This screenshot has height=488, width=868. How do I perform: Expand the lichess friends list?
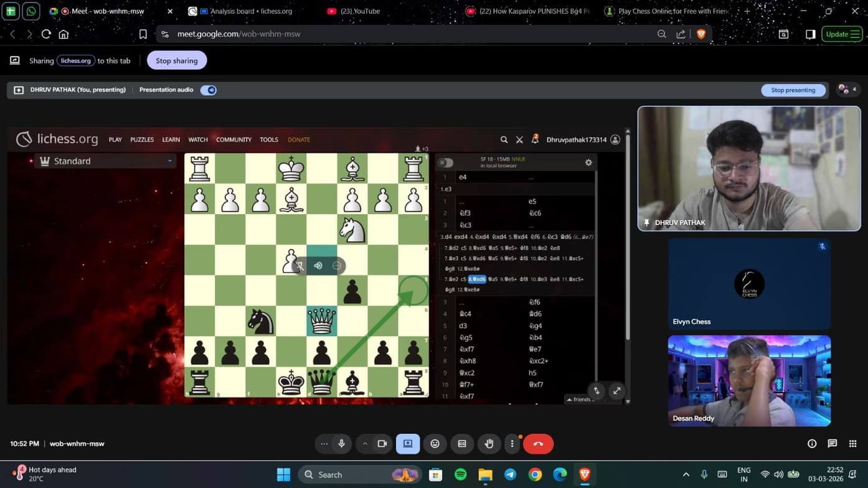click(580, 400)
